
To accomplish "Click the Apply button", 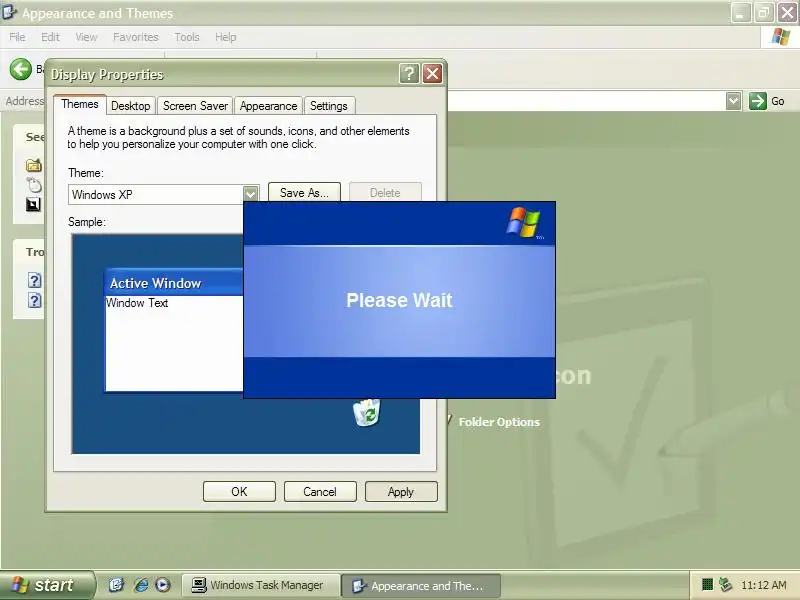I will click(x=401, y=492).
